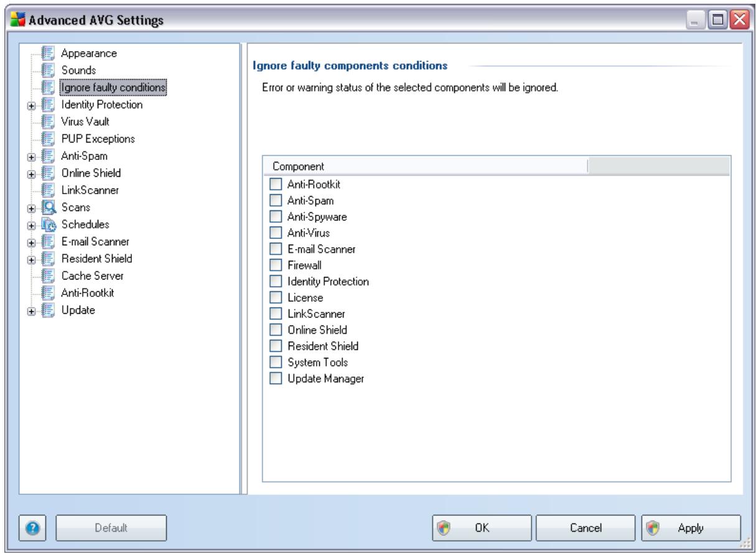Click the Anti-Spam tree icon
This screenshot has height=554, width=756.
point(49,156)
